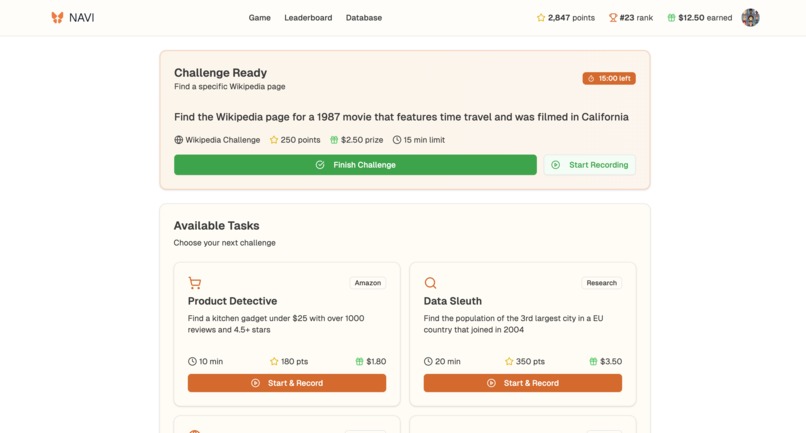Open the Database nav item
Viewport: 806px width, 433px height.
click(363, 17)
